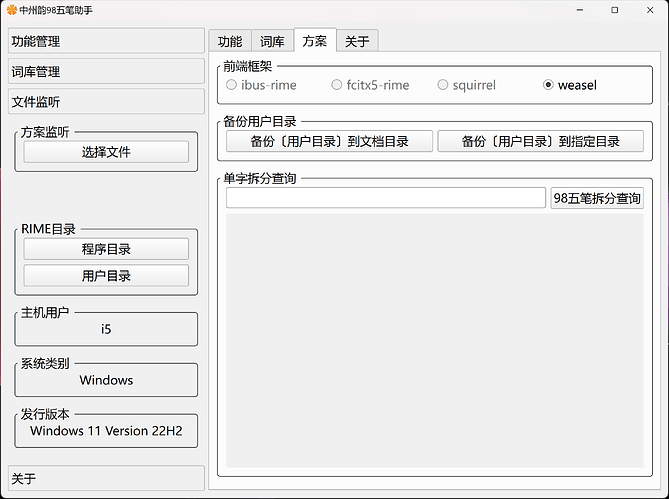Maximize the 中州韵98五笔助手 window
This screenshot has height=499, width=669.
614,10
